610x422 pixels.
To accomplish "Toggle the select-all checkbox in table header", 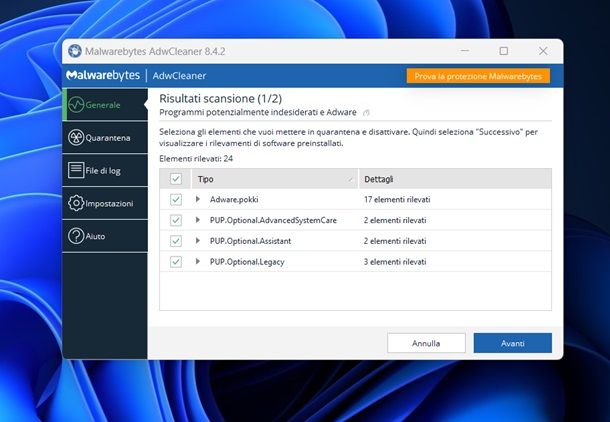I will pyautogui.click(x=176, y=179).
